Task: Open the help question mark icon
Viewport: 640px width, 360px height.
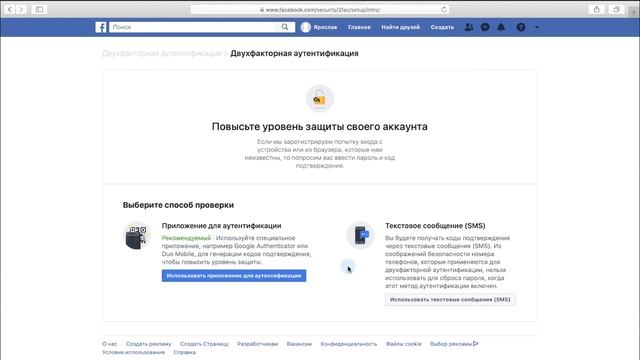Action: [x=521, y=27]
